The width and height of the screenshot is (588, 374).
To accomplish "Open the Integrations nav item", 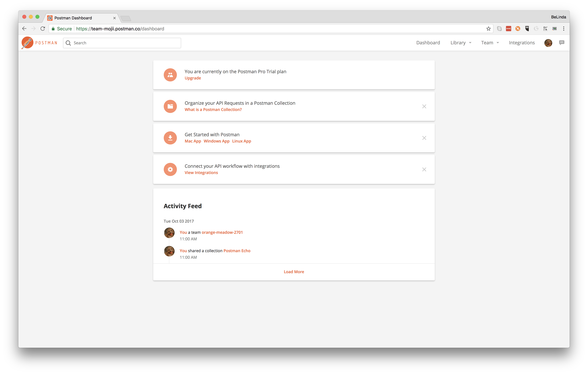I will click(x=522, y=43).
